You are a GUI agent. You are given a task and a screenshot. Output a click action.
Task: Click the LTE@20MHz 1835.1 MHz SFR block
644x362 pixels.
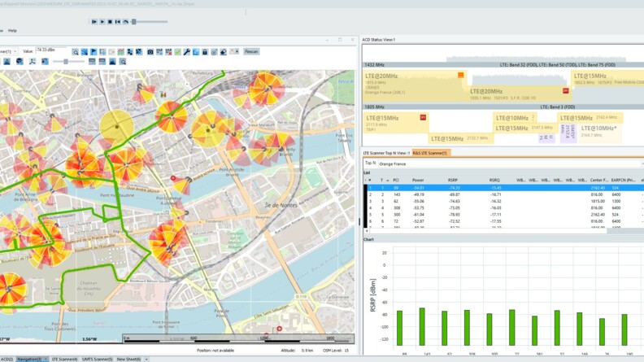pyautogui.click(x=519, y=94)
